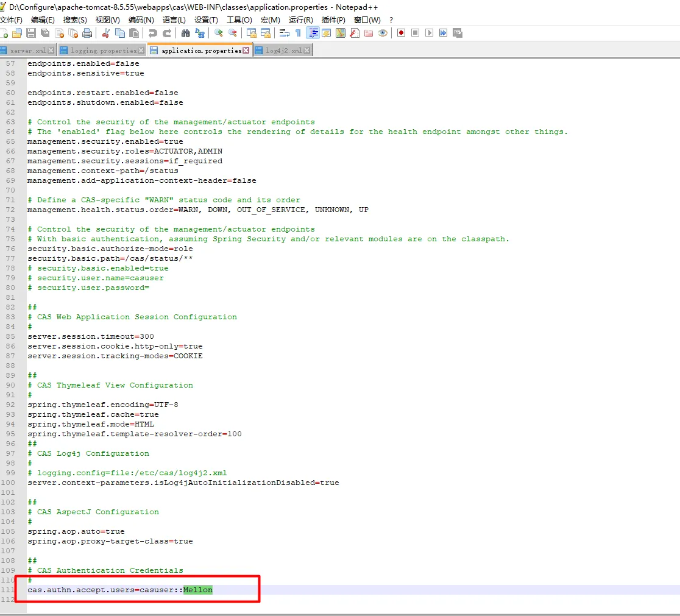Open the 搜索(S) menu
Screen dimensions: 680x616
pyautogui.click(x=75, y=20)
